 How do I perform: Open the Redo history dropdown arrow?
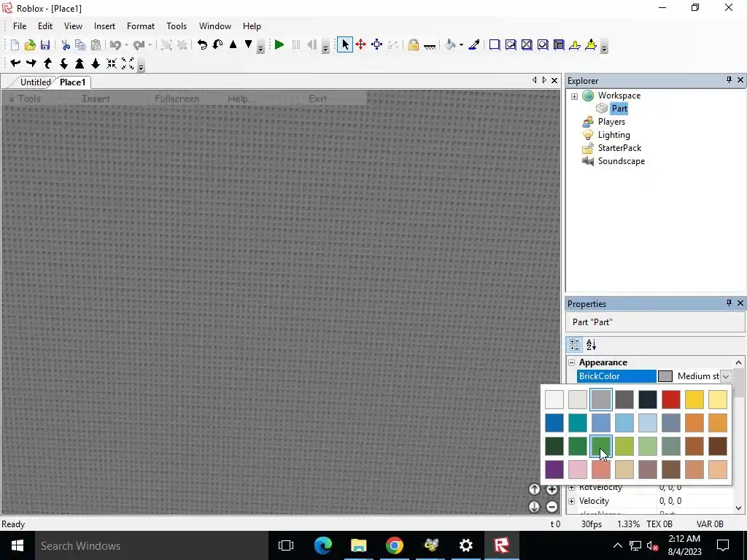tap(150, 44)
